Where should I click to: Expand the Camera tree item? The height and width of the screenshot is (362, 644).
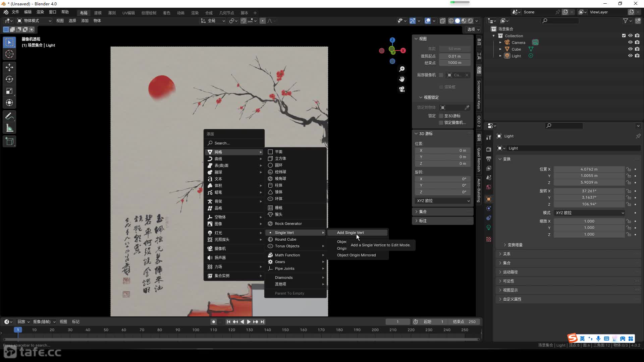500,43
